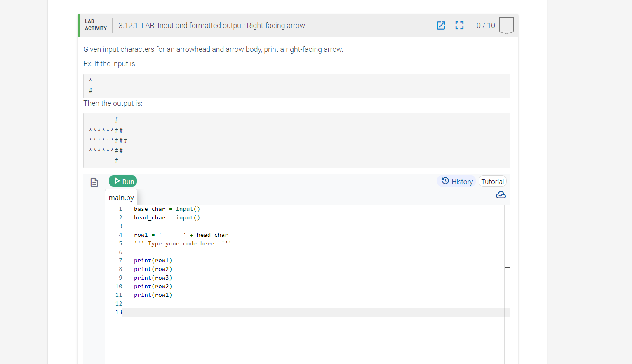This screenshot has height=364, width=632.
Task: Click empty line 13 in the editor
Action: [316, 313]
